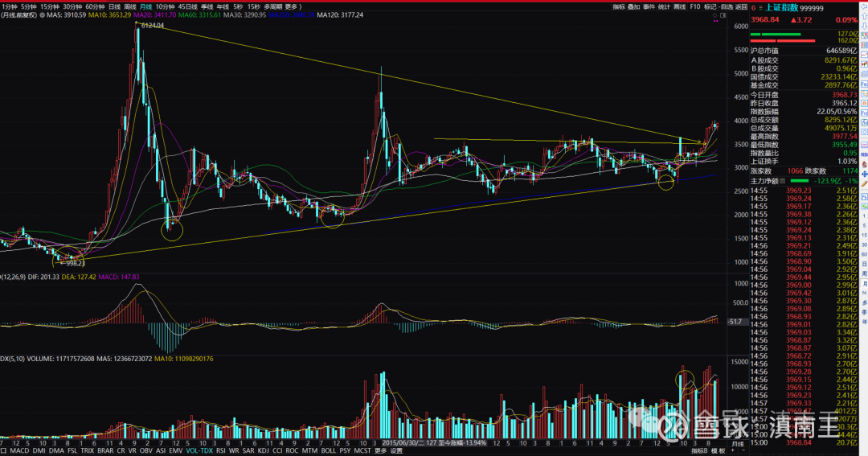The image size is (868, 456).
Task: Select the PSY indicator tab
Action: [x=345, y=450]
